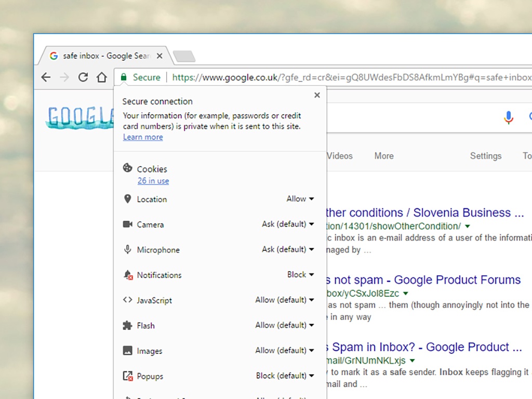Screen dimensions: 532x399
Task: Open the Popups Block (default) dropdown
Action: [285, 376]
